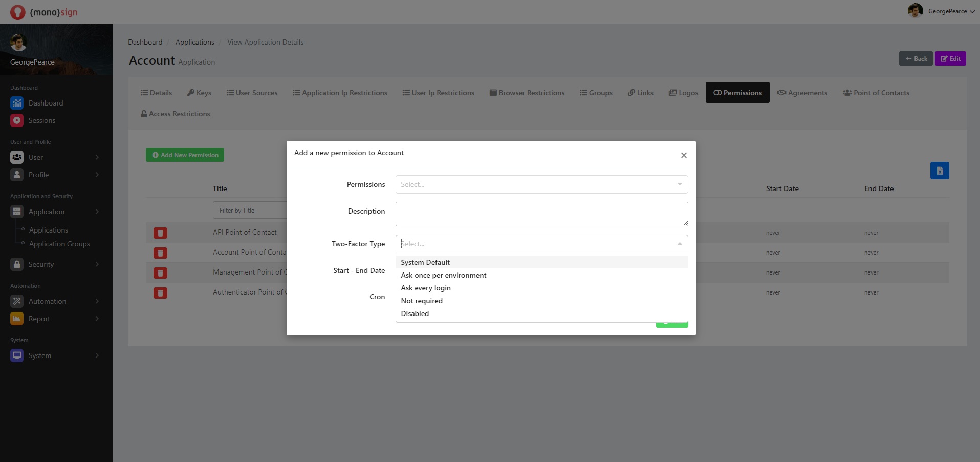Click the Dashboard icon in sidebar
The height and width of the screenshot is (462, 980).
tap(17, 103)
